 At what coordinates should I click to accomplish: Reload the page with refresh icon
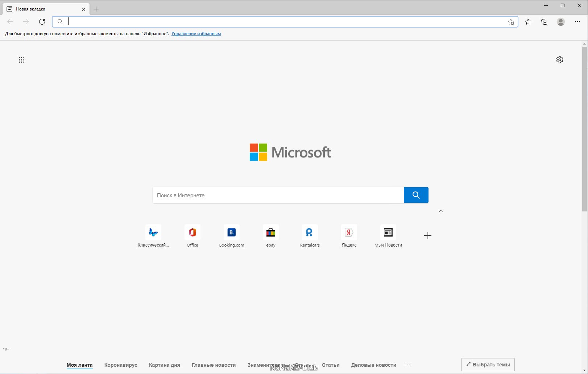(42, 22)
